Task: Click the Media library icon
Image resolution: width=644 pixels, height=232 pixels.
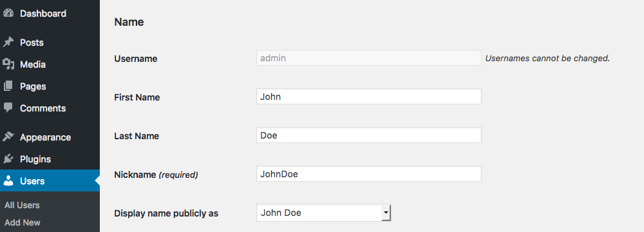Action: (8, 64)
